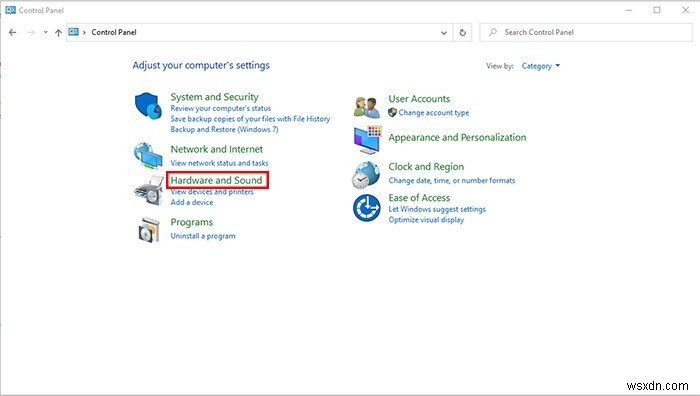Open the Clock and Region globe-clock icon

[366, 175]
